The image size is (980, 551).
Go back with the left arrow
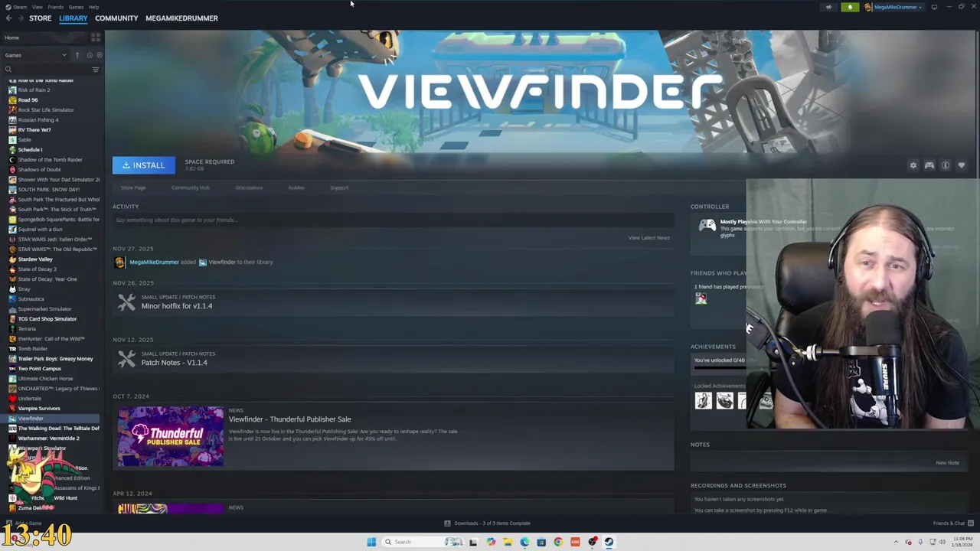click(x=8, y=18)
